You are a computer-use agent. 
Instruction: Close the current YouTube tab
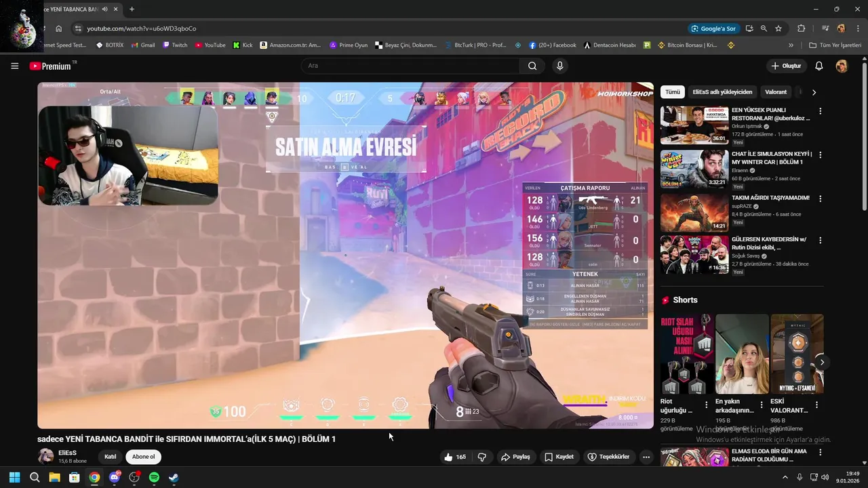[117, 9]
